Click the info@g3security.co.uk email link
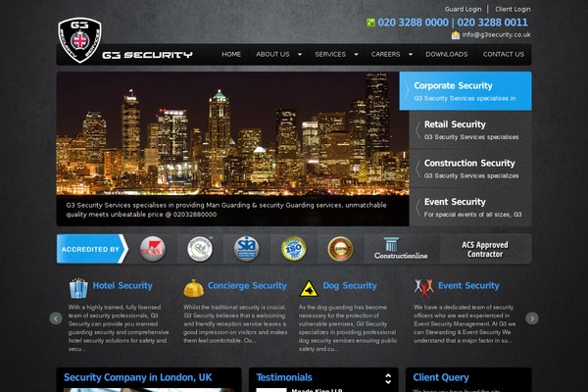 click(x=496, y=35)
